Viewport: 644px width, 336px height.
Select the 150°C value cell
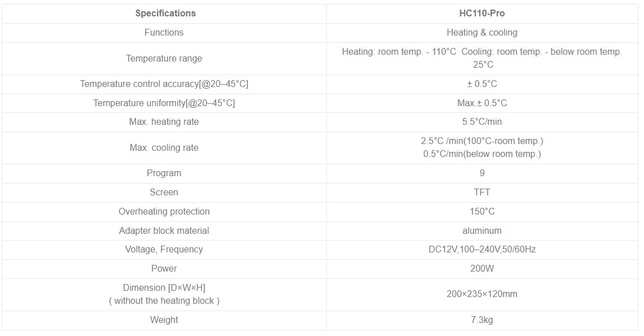pyautogui.click(x=482, y=212)
